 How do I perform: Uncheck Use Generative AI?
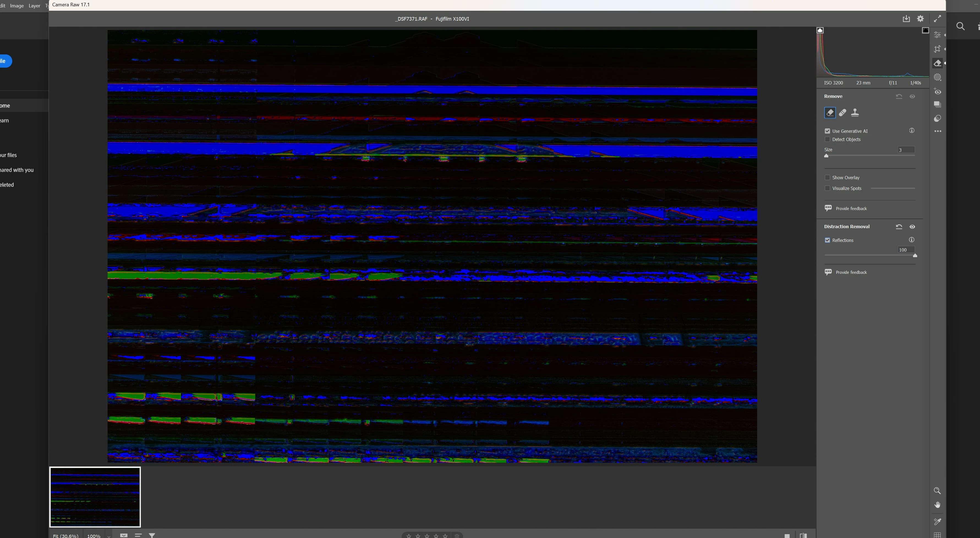tap(828, 131)
